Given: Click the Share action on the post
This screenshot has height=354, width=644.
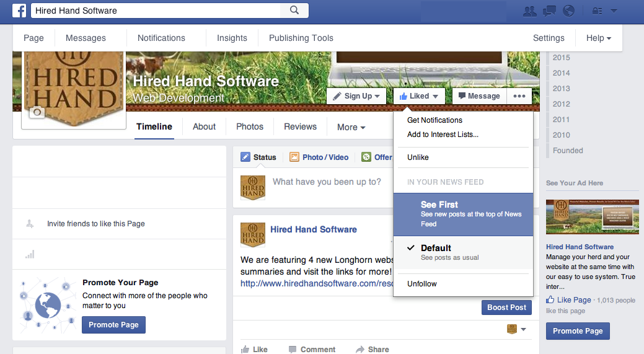Looking at the screenshot, I should pyautogui.click(x=372, y=349).
